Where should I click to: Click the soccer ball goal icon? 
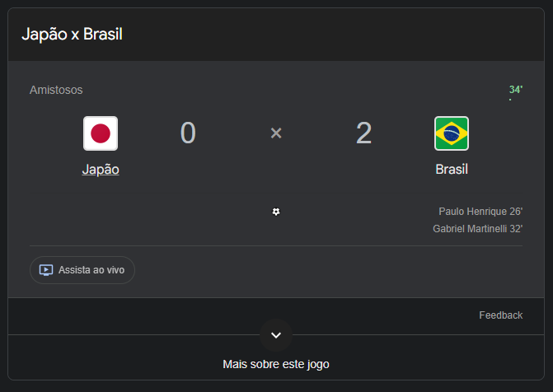click(x=276, y=212)
